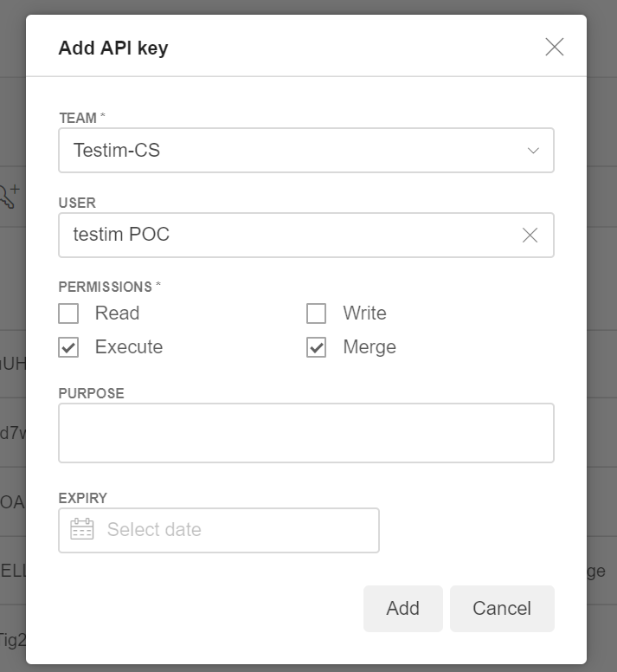The height and width of the screenshot is (672, 617).
Task: Open the 'Select date' expiry picker
Action: click(x=234, y=530)
